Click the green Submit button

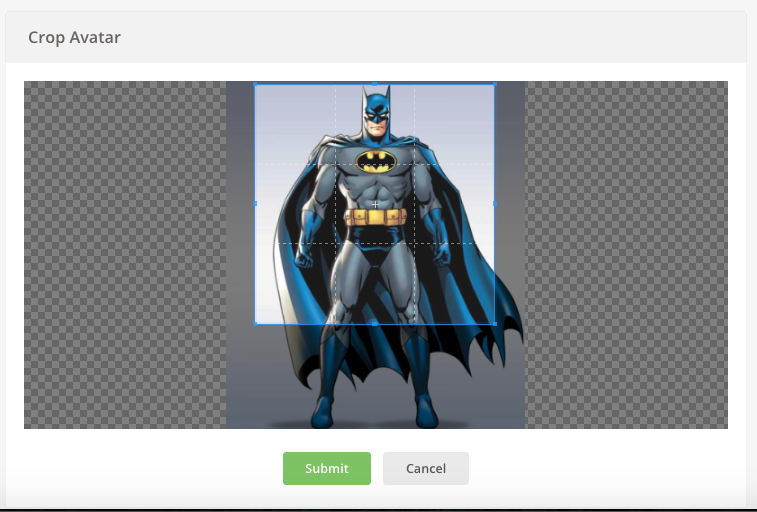[x=327, y=468]
